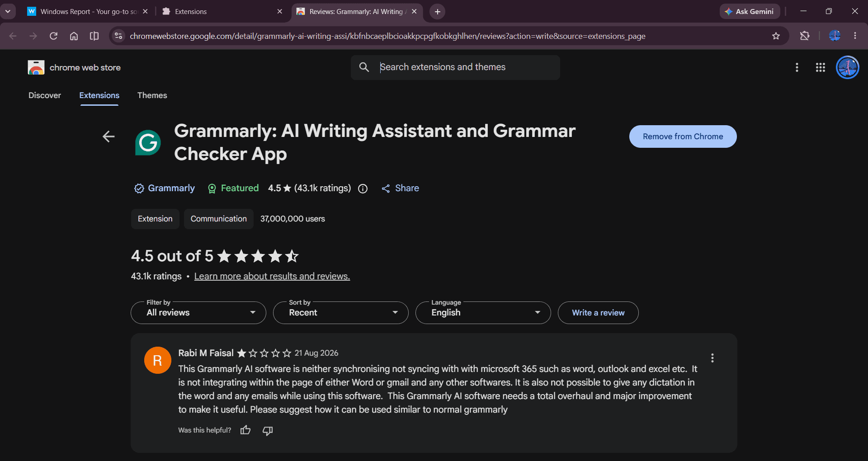
Task: Open the Google apps grid
Action: 821,67
